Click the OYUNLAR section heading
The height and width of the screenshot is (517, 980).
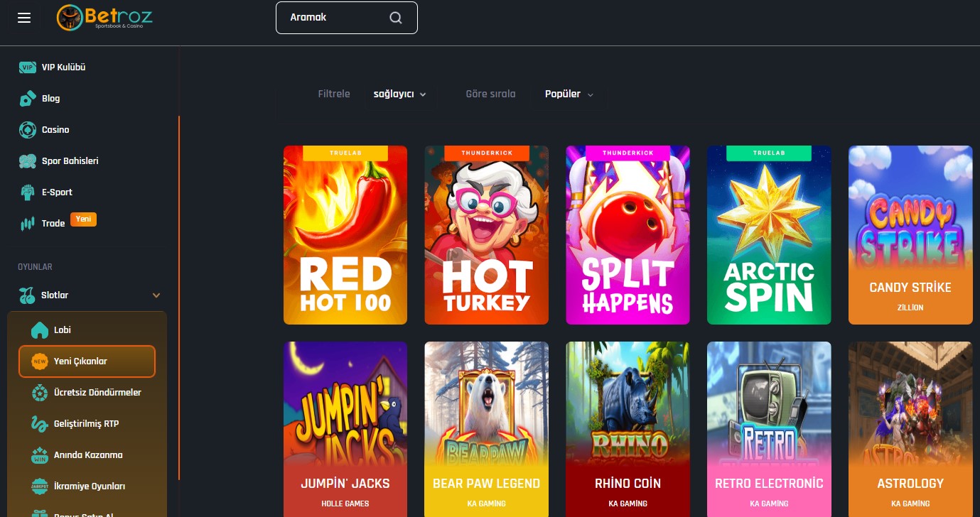36,267
